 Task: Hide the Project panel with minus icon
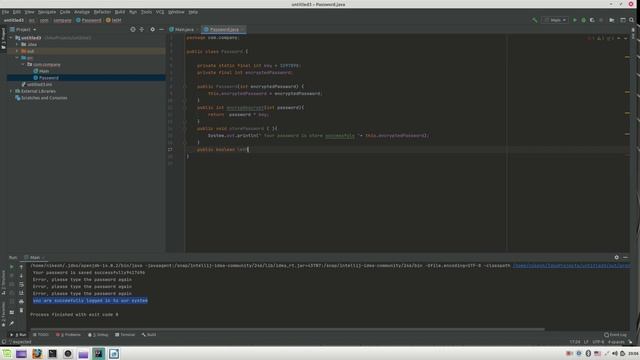tap(161, 29)
